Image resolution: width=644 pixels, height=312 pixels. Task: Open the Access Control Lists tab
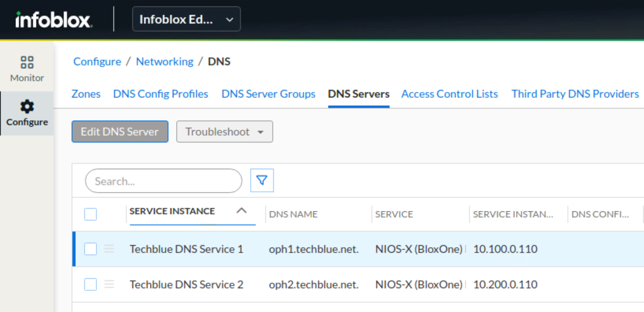(x=450, y=94)
